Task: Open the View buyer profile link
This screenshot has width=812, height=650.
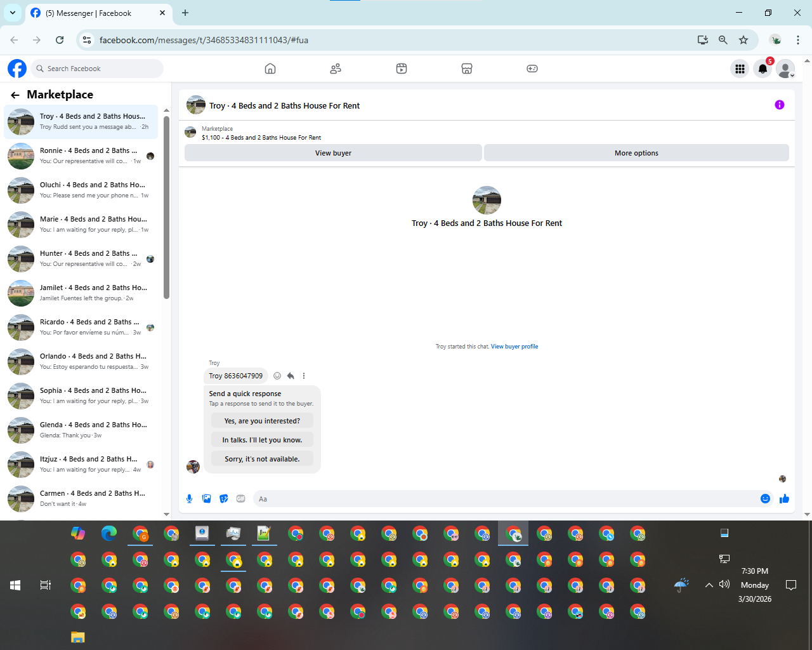Action: click(x=514, y=347)
